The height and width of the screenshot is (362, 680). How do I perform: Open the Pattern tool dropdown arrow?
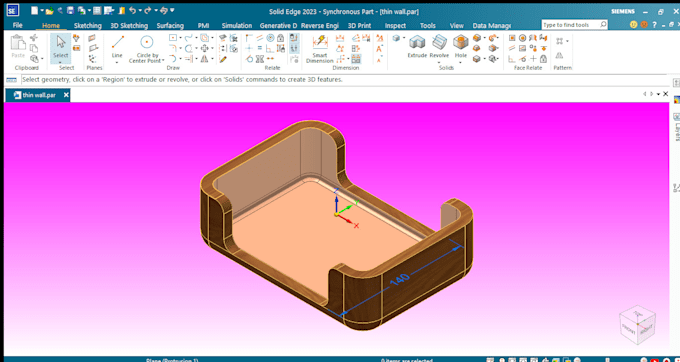[567, 41]
